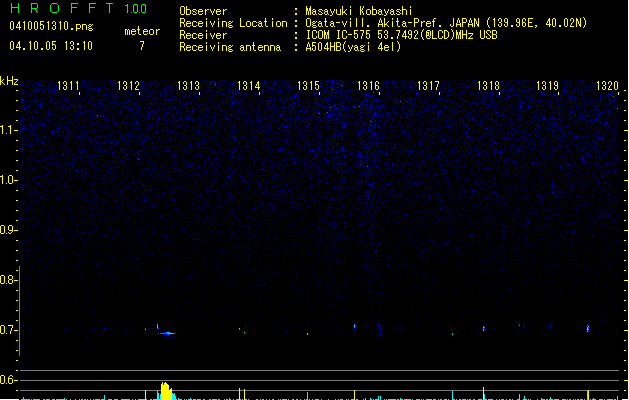Click the large yellow power peak in bottom graph
This screenshot has height=400, width=629.
coord(166,390)
